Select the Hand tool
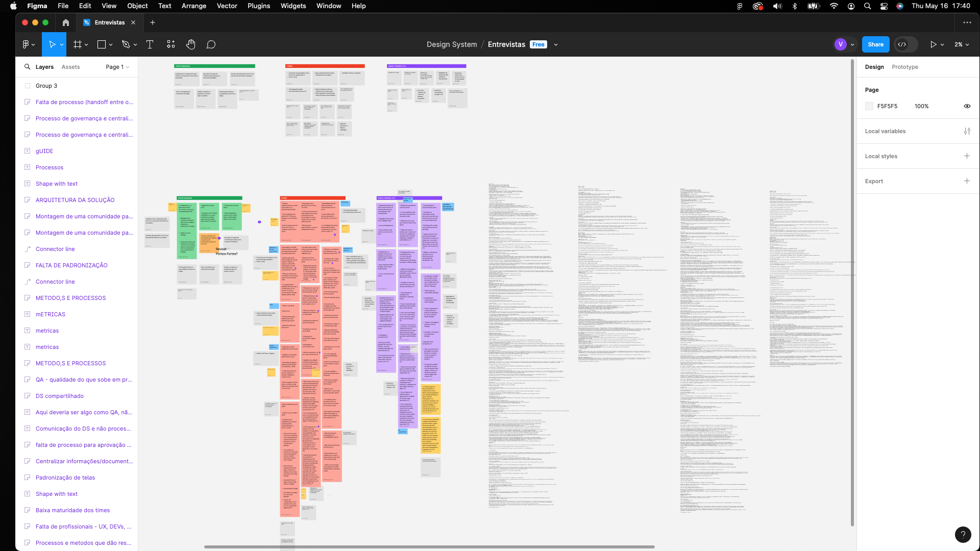Viewport: 980px width, 551px height. point(190,45)
